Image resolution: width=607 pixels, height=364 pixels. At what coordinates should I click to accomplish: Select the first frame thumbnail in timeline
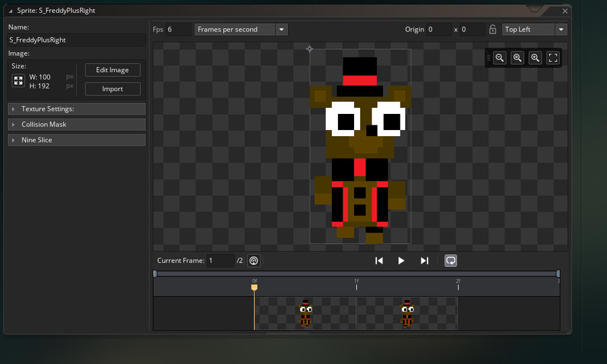(306, 313)
